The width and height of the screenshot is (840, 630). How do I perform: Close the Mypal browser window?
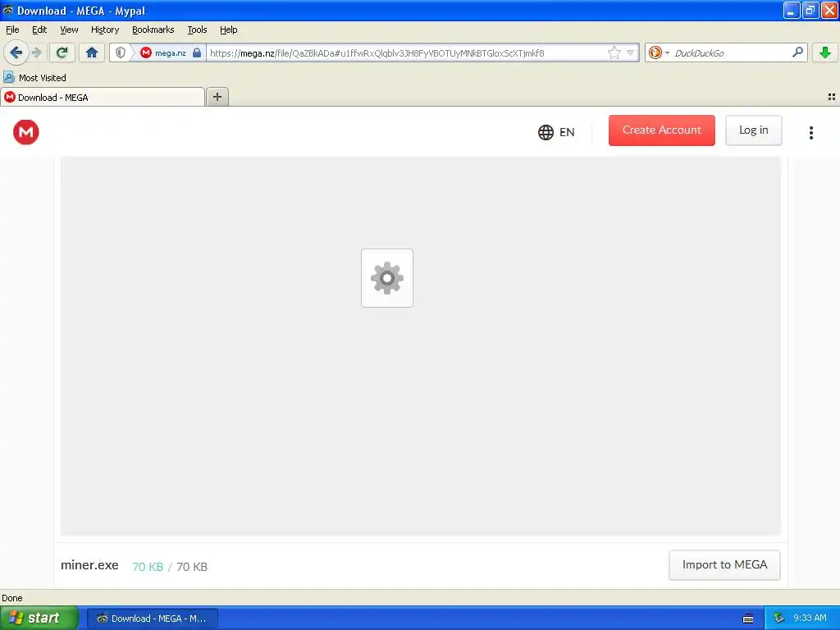829,10
